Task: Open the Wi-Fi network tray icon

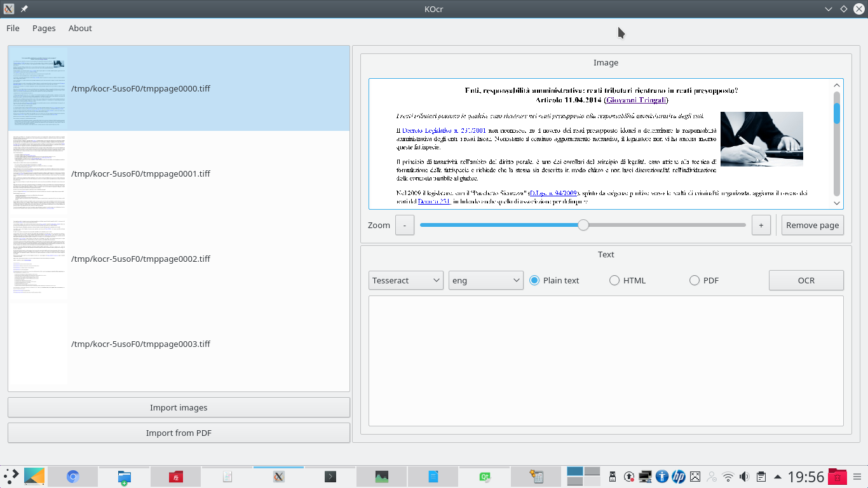Action: (x=728, y=477)
